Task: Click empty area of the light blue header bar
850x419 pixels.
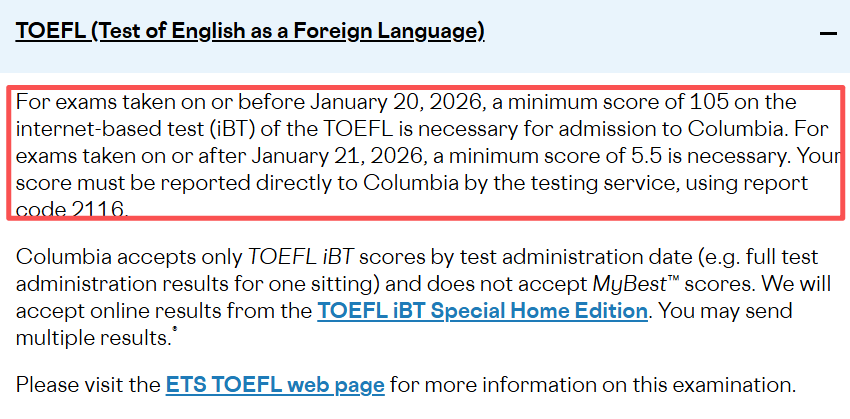Action: [x=650, y=34]
